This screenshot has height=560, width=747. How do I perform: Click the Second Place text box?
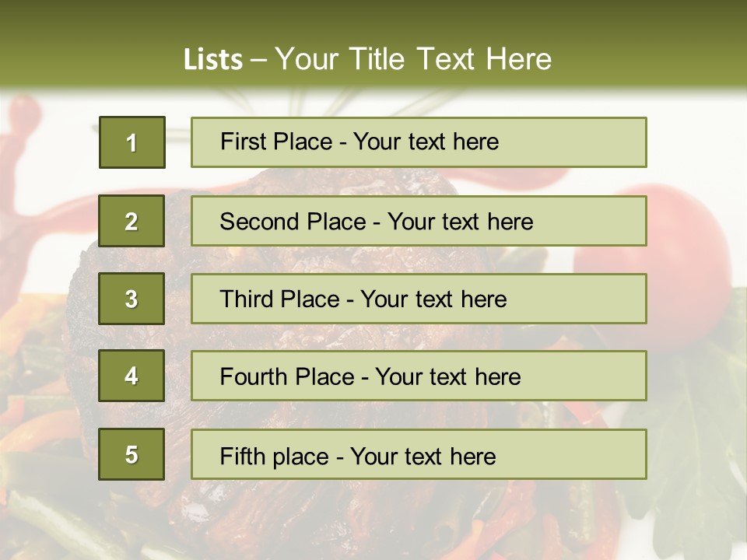tap(419, 221)
